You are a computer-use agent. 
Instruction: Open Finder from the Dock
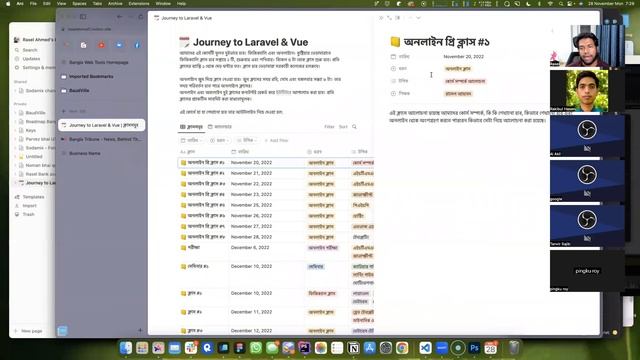click(126, 348)
